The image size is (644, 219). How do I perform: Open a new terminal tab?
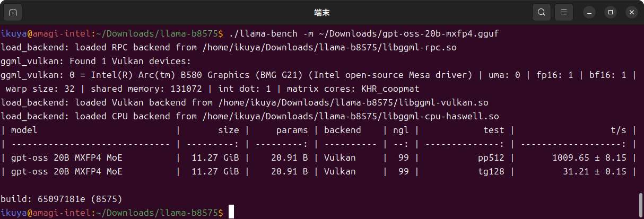[x=13, y=12]
